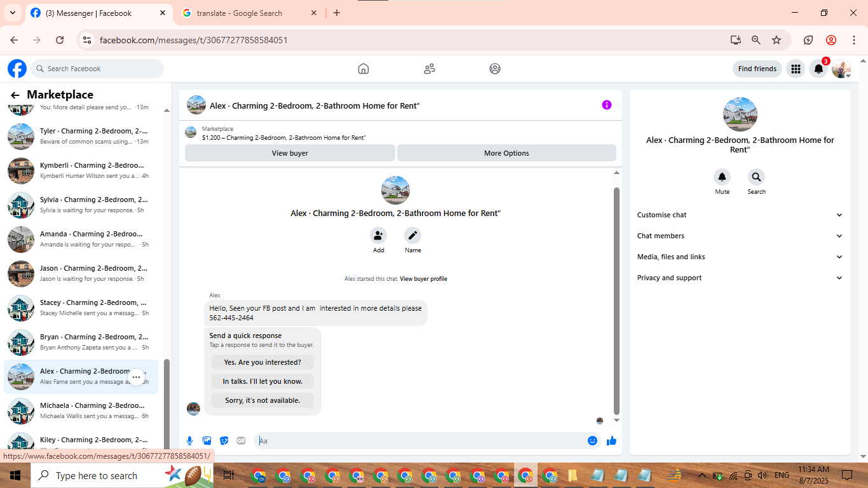Image resolution: width=868 pixels, height=488 pixels.
Task: Click the large Alex listing thumbnail in chat
Action: coord(395,191)
